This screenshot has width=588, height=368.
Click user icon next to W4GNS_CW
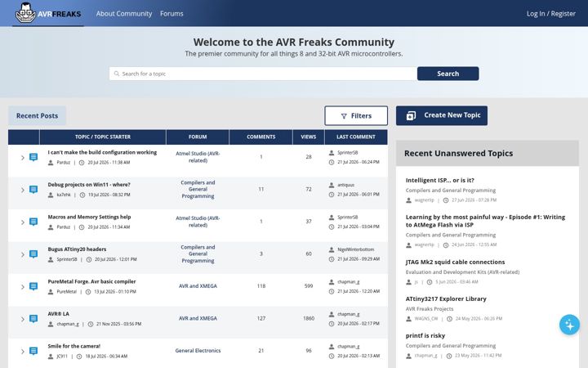tap(409, 319)
